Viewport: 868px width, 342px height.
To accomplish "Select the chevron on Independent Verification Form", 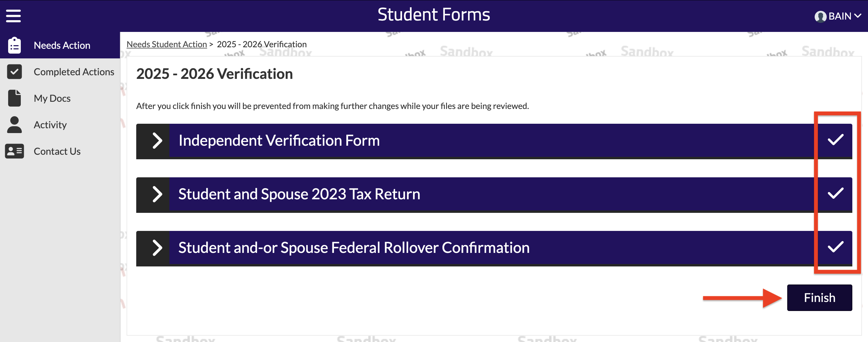I will (157, 141).
